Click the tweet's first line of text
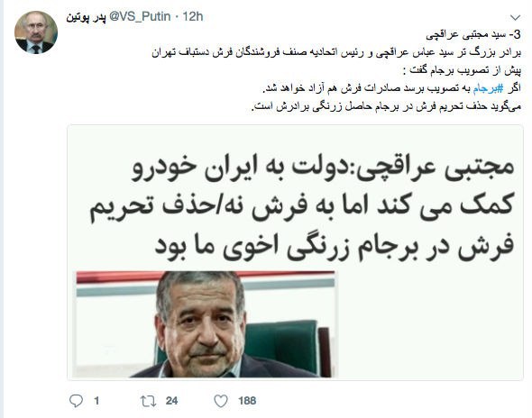 point(473,34)
